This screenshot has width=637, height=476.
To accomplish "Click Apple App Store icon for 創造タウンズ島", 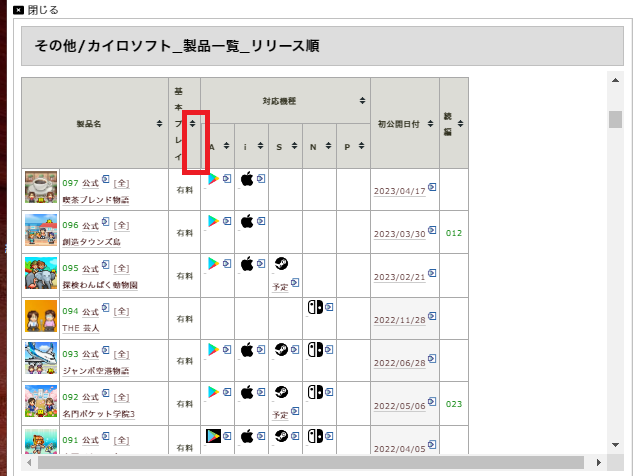I will point(247,221).
